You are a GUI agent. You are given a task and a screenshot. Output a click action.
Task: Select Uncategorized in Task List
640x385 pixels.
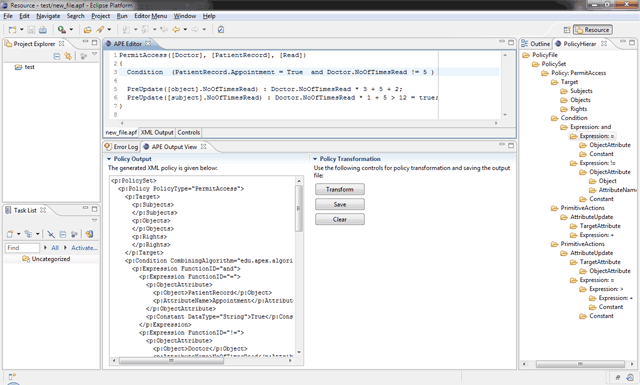46,259
